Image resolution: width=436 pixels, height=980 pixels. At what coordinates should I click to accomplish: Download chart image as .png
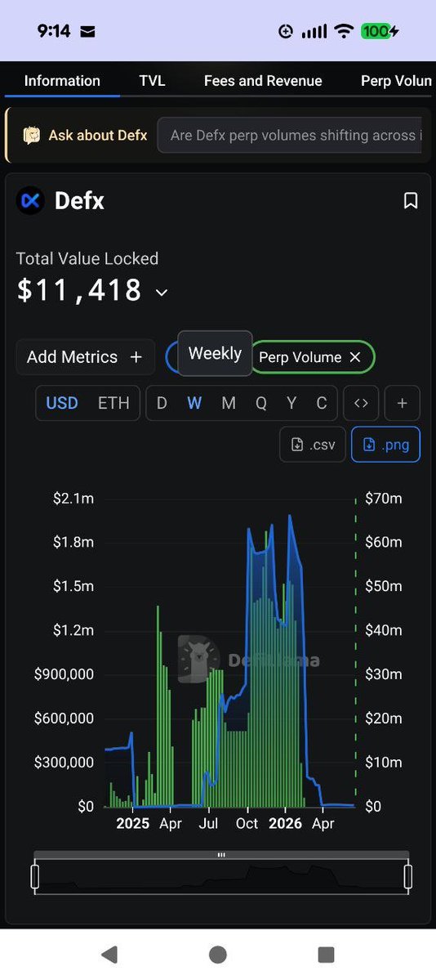pos(385,445)
